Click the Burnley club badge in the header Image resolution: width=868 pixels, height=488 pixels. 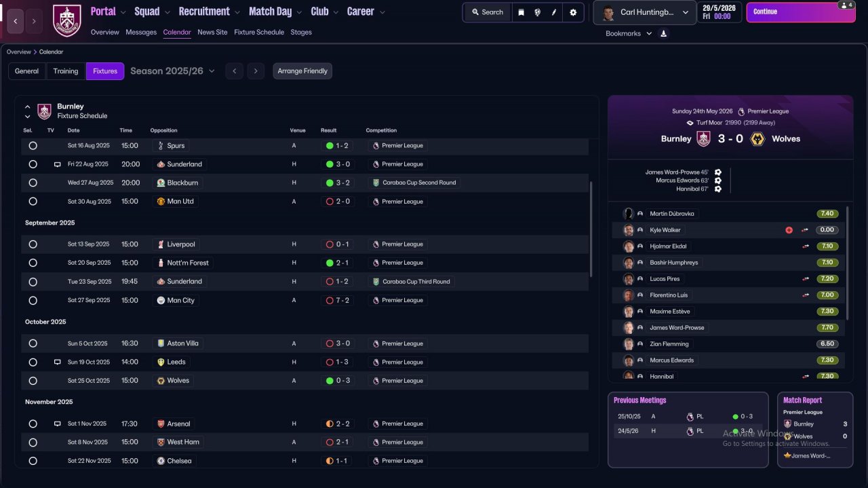point(66,20)
